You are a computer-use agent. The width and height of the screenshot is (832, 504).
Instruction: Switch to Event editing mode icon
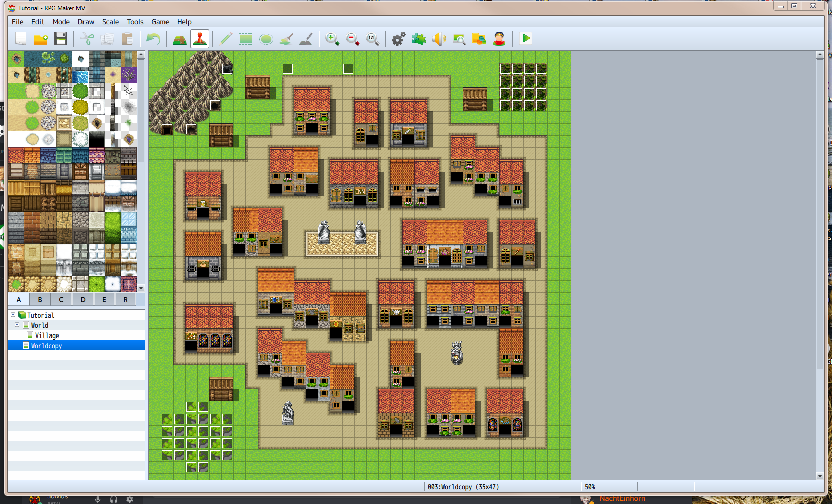tap(200, 39)
